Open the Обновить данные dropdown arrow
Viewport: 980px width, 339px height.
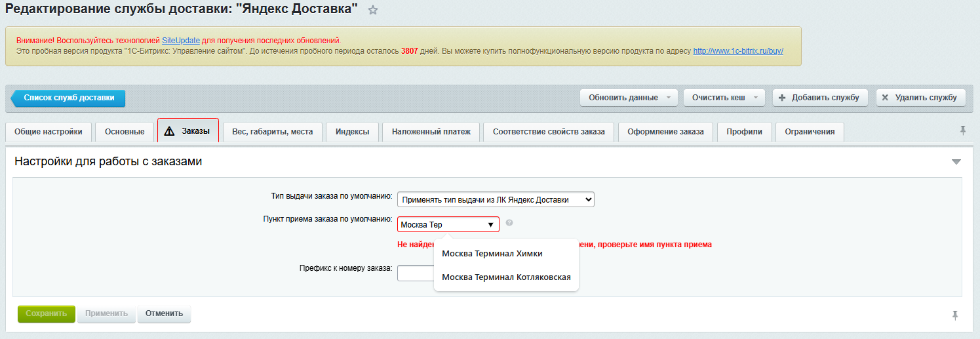coord(669,98)
